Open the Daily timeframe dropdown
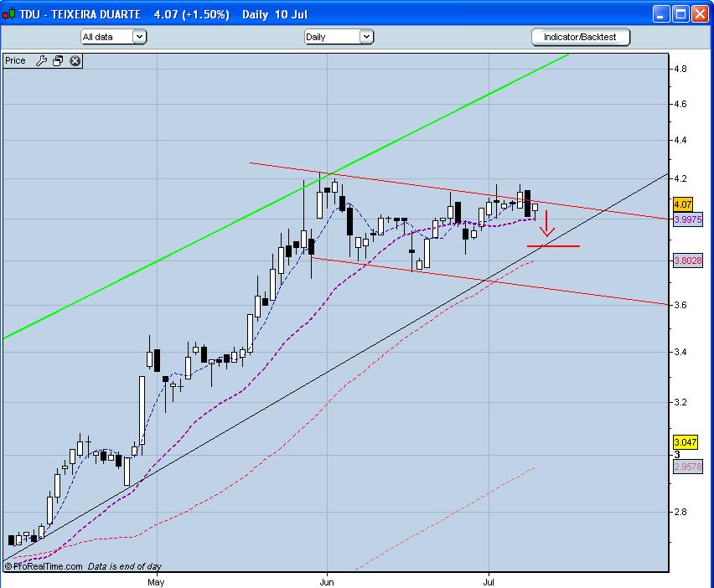 point(339,37)
